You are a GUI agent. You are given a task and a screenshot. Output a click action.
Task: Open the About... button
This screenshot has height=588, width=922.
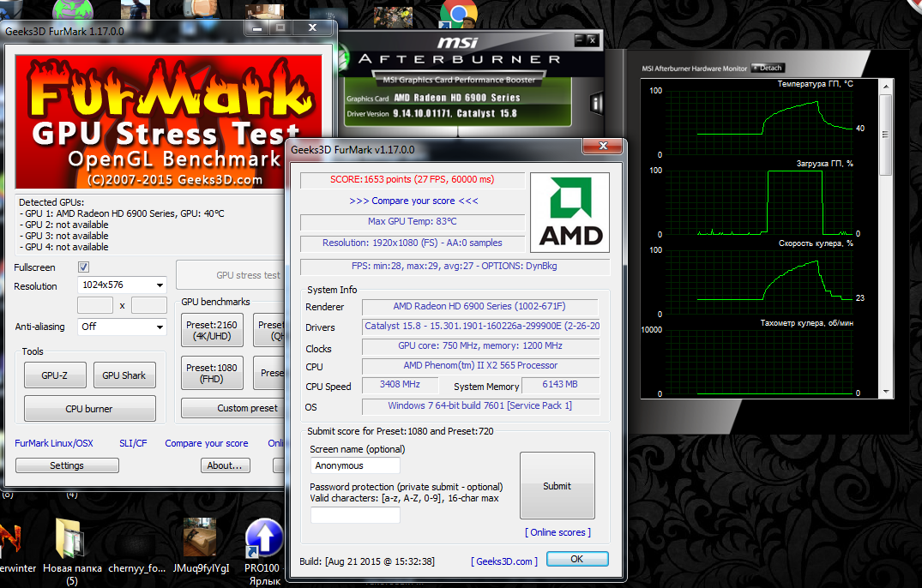(226, 465)
